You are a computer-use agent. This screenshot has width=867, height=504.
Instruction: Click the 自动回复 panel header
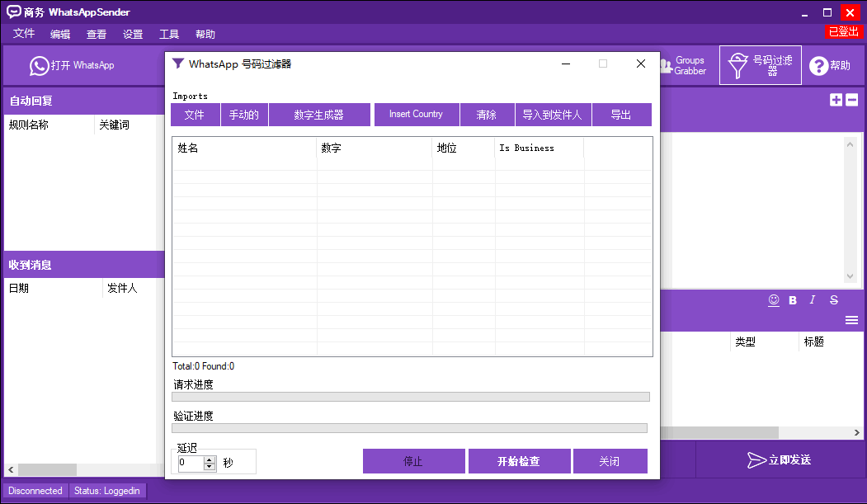coord(84,101)
